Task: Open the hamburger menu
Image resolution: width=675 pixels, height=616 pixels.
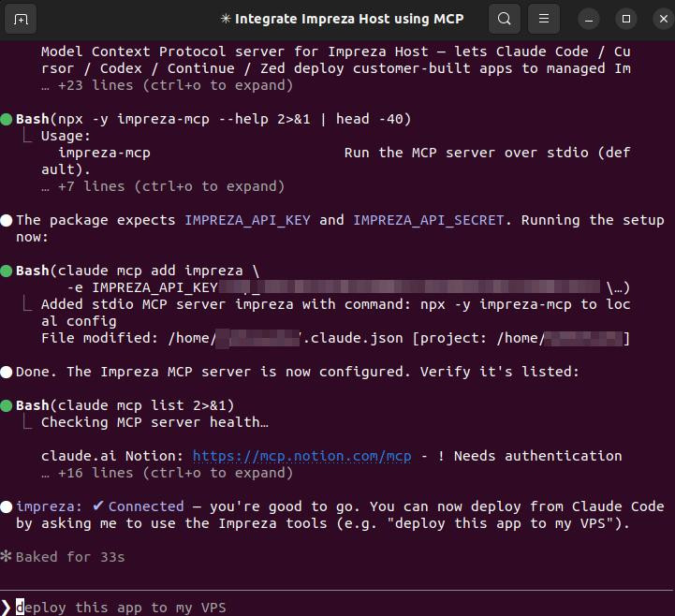Action: (x=544, y=19)
